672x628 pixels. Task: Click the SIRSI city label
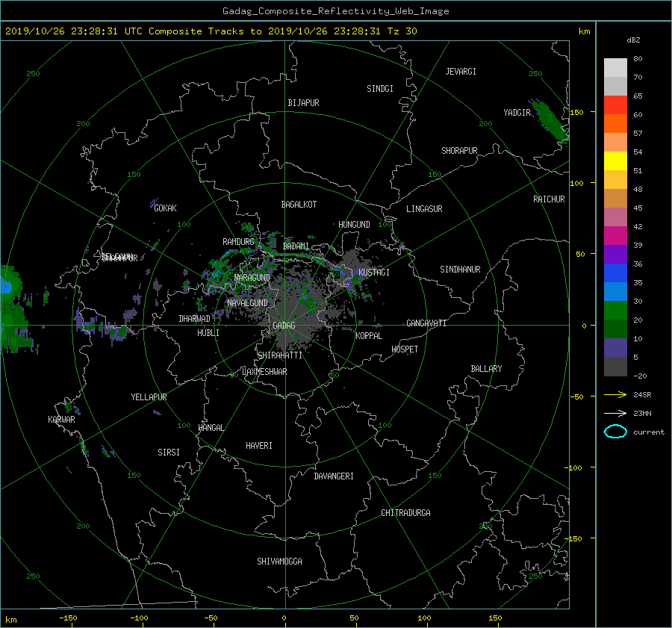(x=169, y=453)
